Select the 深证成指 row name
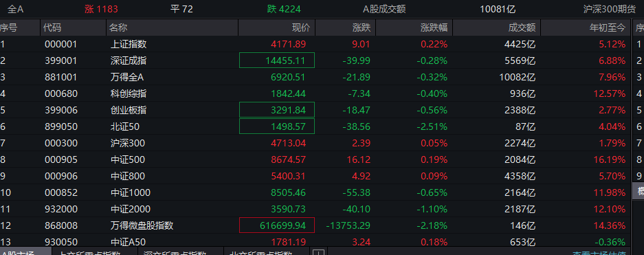The height and width of the screenshot is (255, 644). click(129, 60)
